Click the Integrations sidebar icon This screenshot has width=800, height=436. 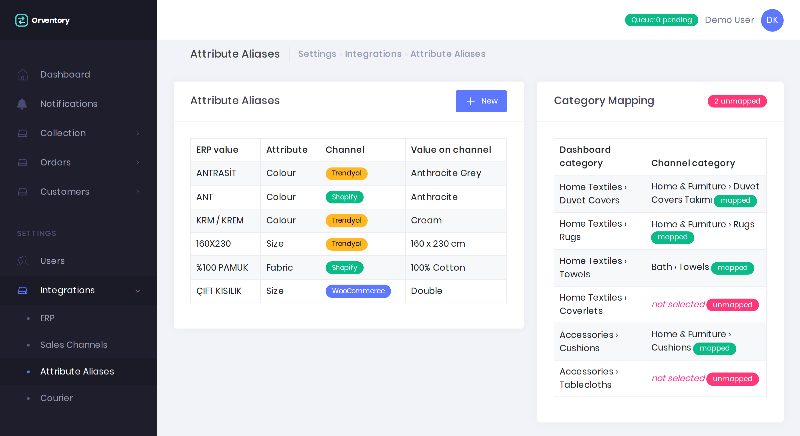click(22, 290)
